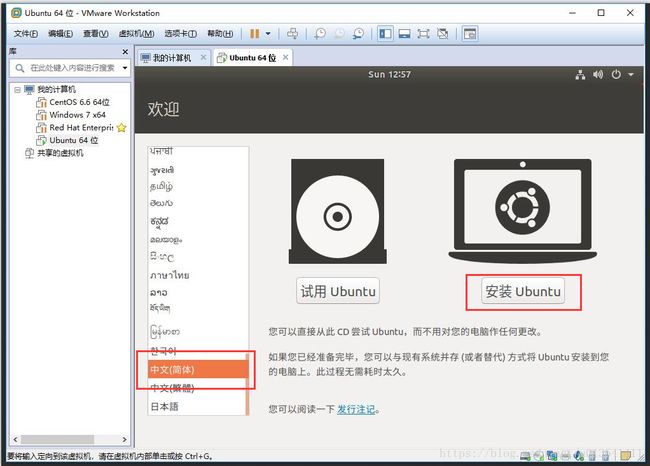Close the Ubuntu 64 位 tab
This screenshot has width=650, height=466.
point(285,57)
